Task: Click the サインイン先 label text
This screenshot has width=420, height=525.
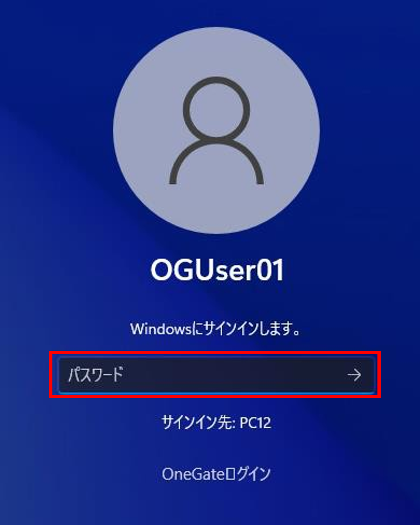Action: 197,423
